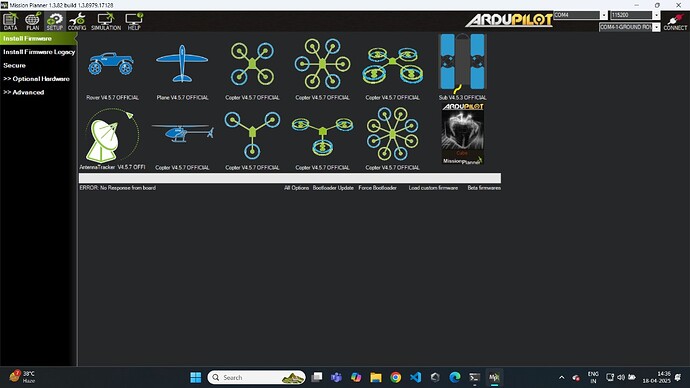The image size is (690, 388).
Task: Switch to the DATA tab
Action: tap(11, 21)
